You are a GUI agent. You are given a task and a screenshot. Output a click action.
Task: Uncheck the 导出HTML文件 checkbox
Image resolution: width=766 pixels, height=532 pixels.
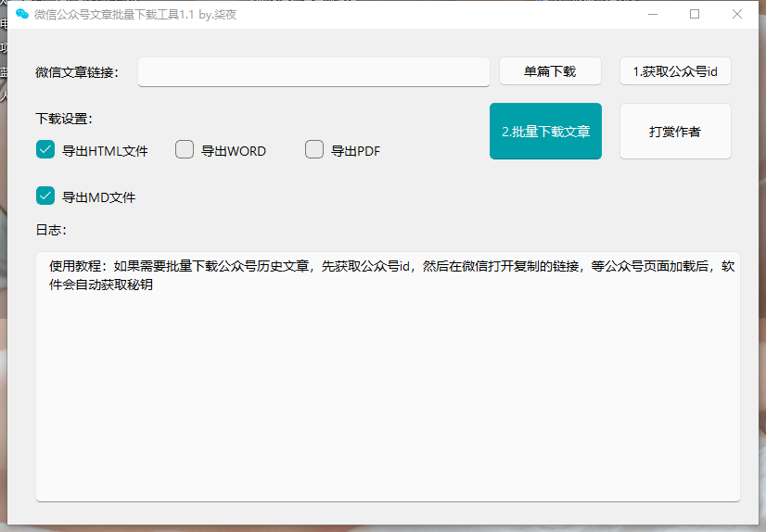(x=45, y=149)
